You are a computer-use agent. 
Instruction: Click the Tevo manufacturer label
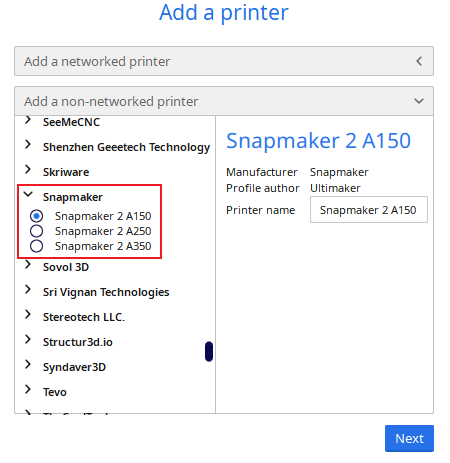[55, 392]
